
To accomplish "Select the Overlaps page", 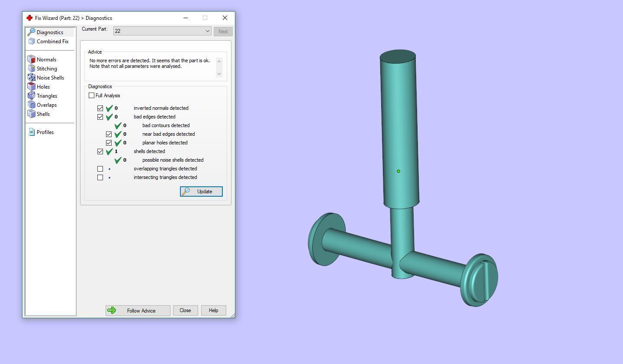I will click(47, 105).
